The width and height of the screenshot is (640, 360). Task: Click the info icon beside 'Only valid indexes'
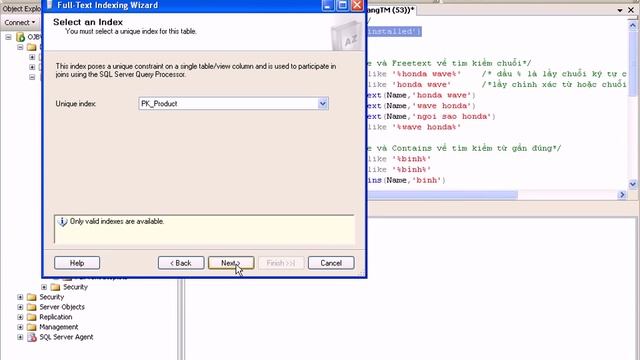[62, 222]
